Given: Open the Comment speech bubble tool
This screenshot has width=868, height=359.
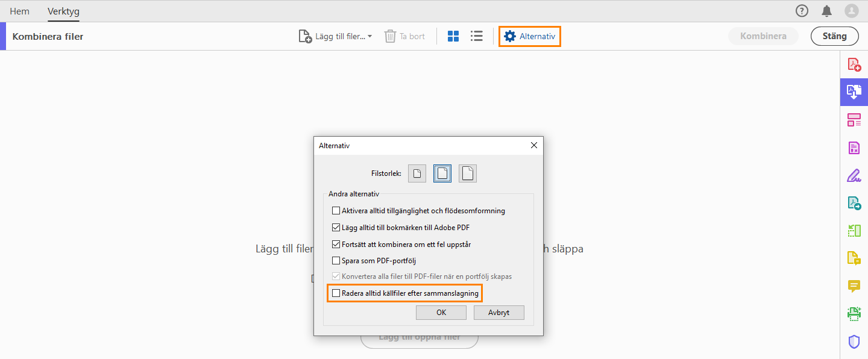Looking at the screenshot, I should (854, 286).
